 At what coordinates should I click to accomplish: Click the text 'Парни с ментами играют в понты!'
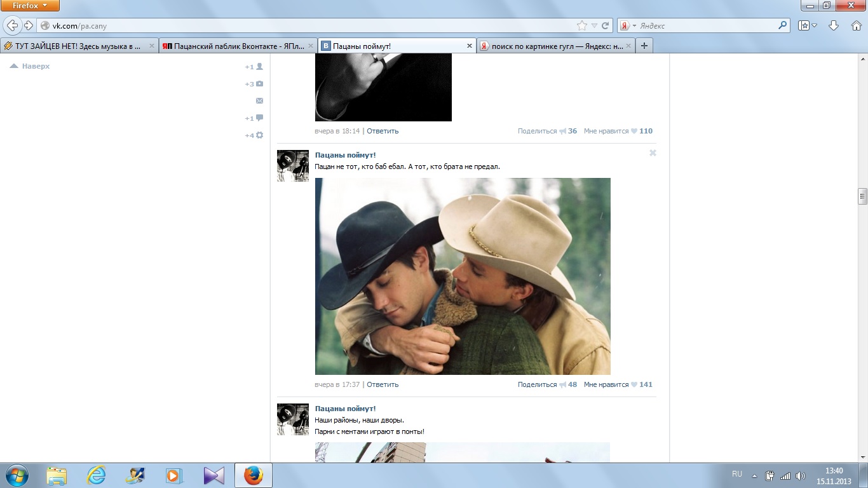point(369,431)
